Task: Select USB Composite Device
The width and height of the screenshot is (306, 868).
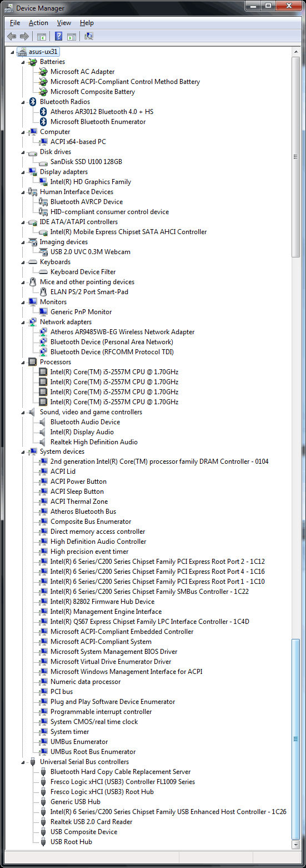Action: [x=84, y=832]
